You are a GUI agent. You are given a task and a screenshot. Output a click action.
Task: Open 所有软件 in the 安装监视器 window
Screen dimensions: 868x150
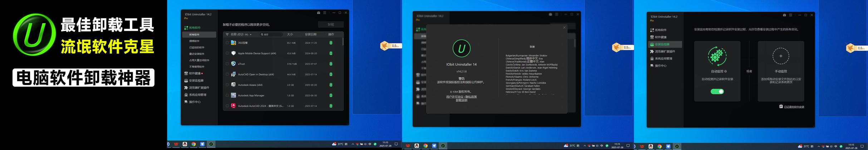[658, 30]
